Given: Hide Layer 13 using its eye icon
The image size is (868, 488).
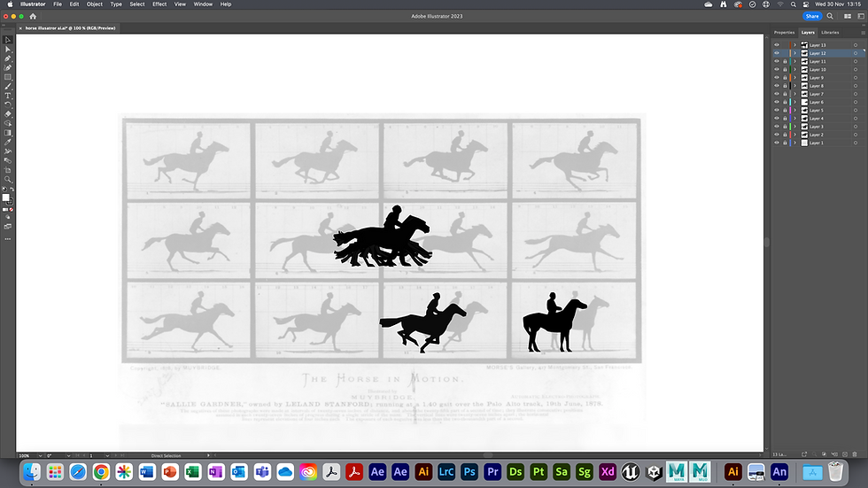Looking at the screenshot, I should (777, 45).
